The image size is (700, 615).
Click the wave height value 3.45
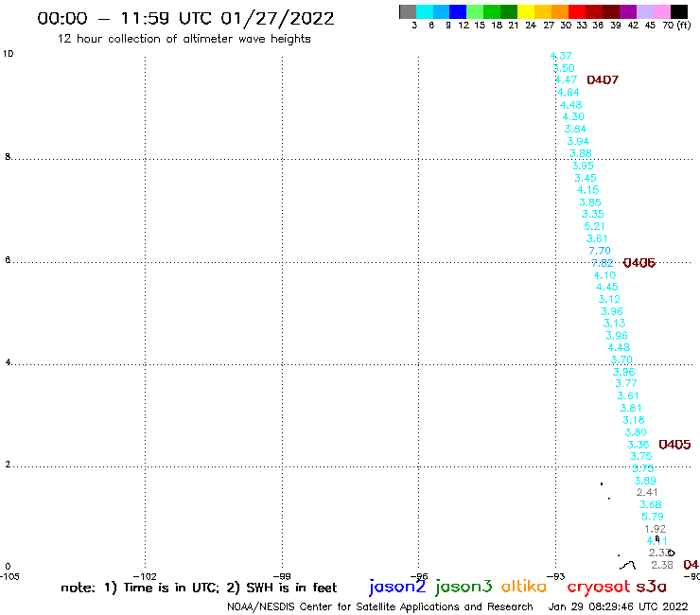(x=586, y=178)
